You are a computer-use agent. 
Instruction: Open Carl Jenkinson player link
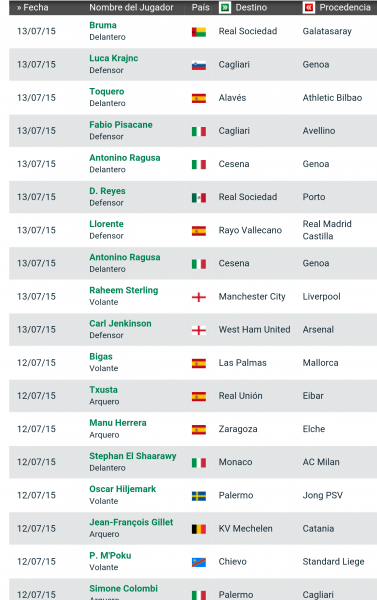pos(120,323)
